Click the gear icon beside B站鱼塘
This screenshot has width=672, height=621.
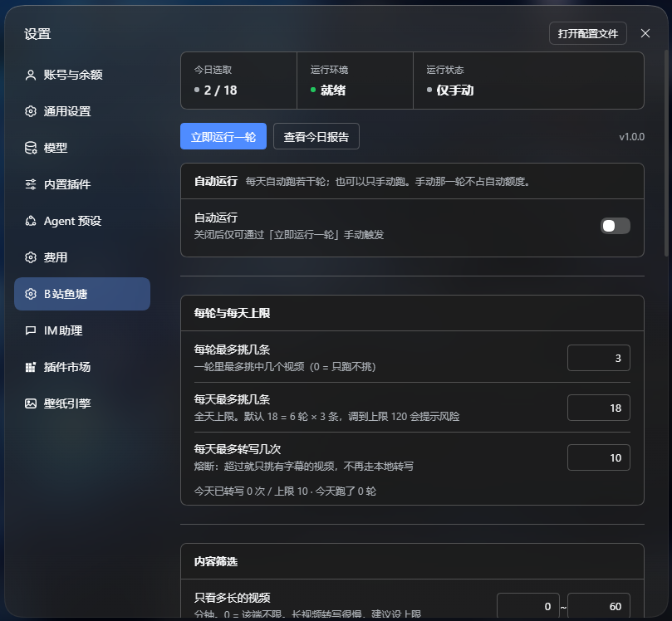(31, 294)
